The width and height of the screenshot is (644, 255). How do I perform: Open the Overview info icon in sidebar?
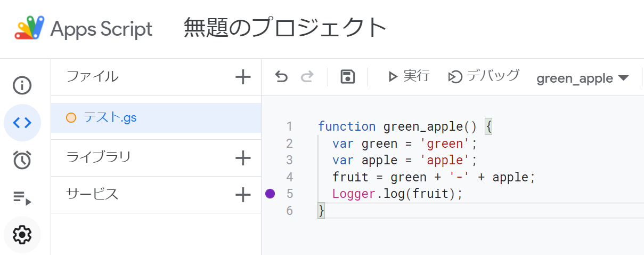(22, 85)
